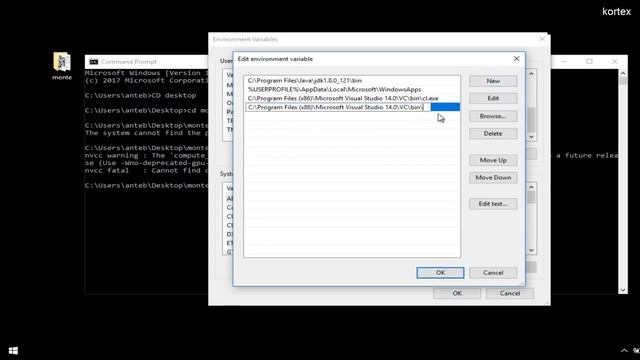
Task: Move the selected entry down
Action: (493, 178)
